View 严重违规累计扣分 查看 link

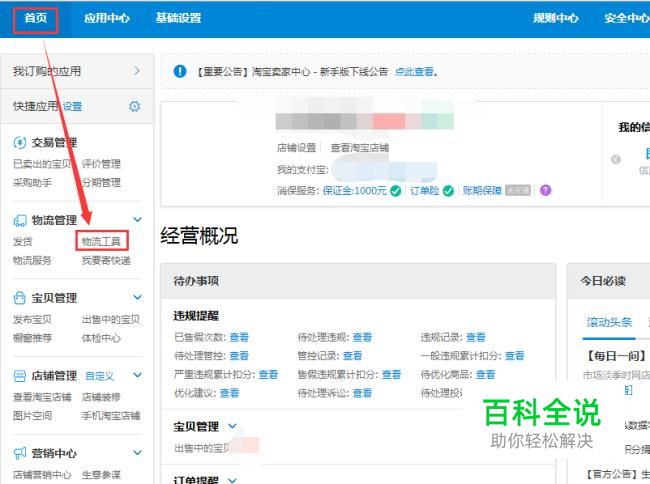pyautogui.click(x=268, y=375)
